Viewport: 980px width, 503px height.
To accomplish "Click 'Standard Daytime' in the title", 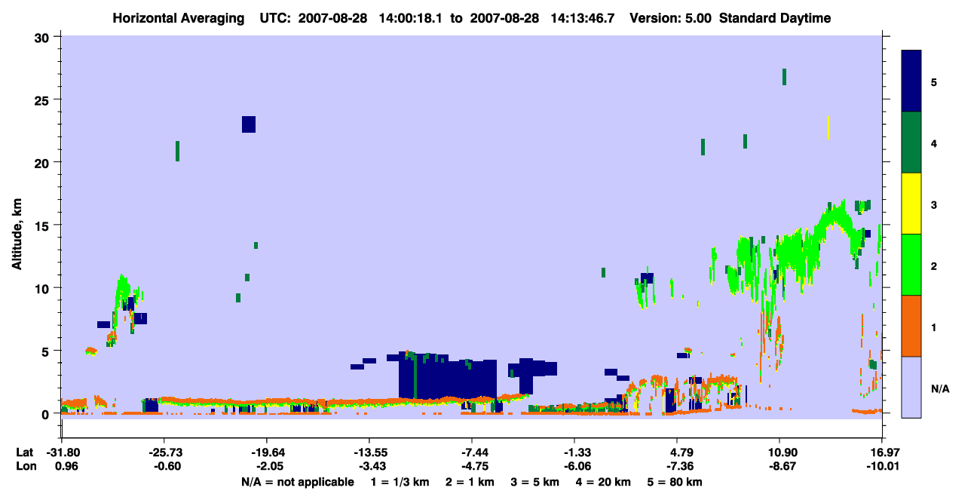I will [775, 18].
